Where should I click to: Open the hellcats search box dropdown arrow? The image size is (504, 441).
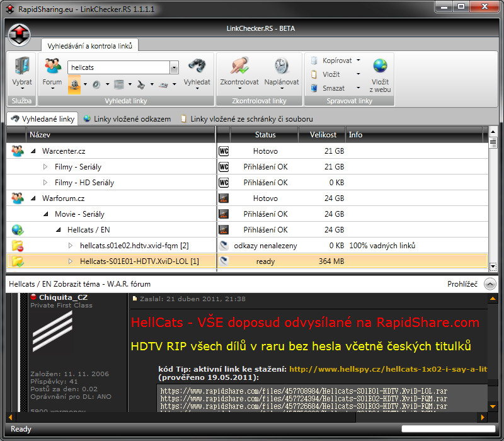point(174,68)
